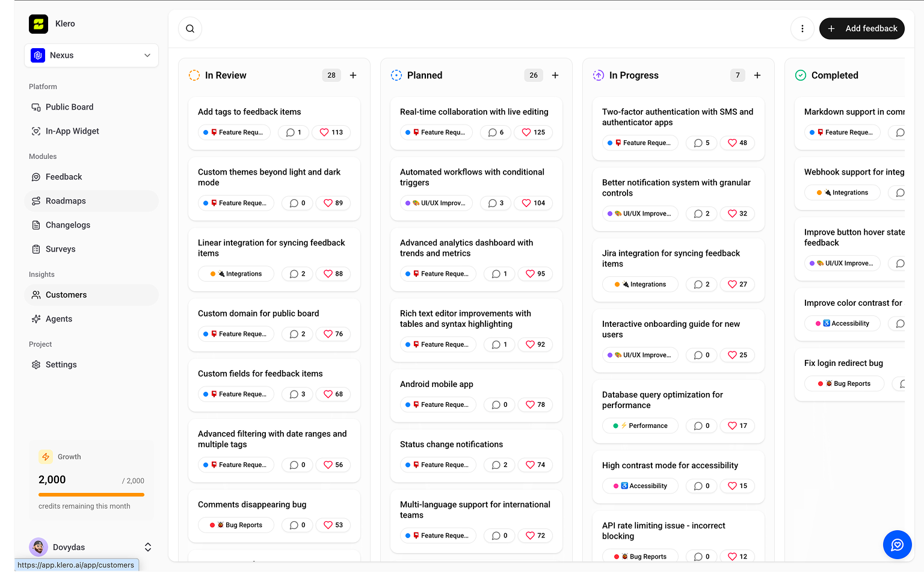Click the Add feedback button
The width and height of the screenshot is (924, 588).
(861, 29)
